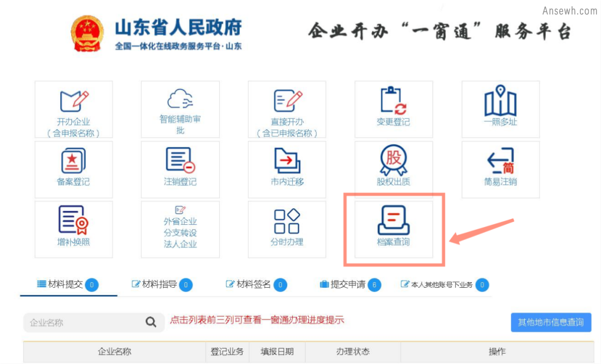Open 增补换照 certificate tile
This screenshot has width=601, height=364.
click(x=73, y=229)
